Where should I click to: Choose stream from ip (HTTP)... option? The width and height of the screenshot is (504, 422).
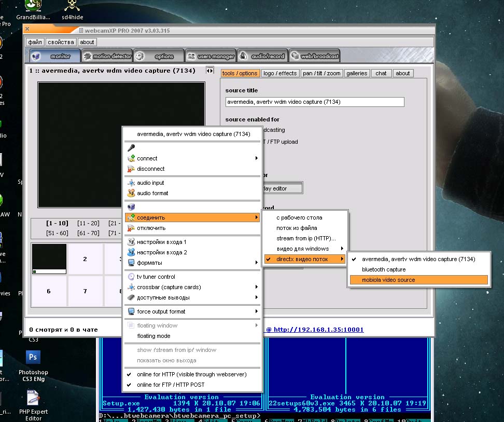305,238
